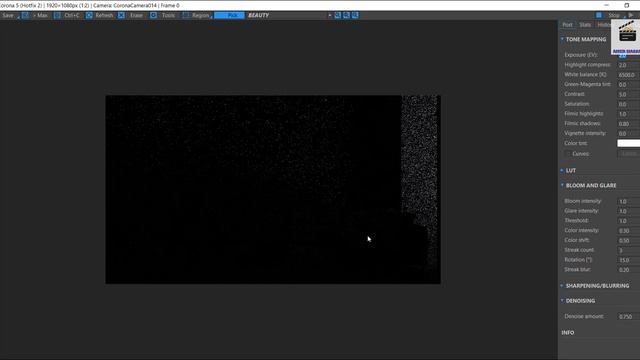Edit the Color shift value
640x360 pixels.
tap(629, 240)
